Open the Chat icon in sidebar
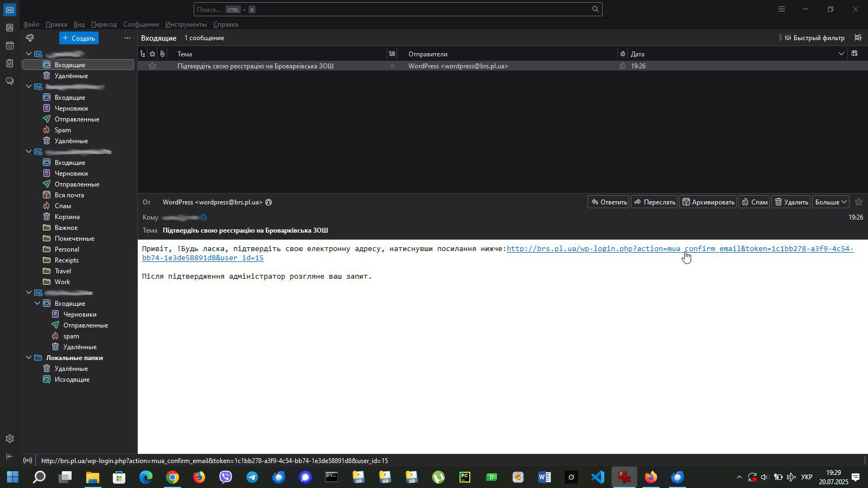The width and height of the screenshot is (868, 488). pyautogui.click(x=10, y=81)
